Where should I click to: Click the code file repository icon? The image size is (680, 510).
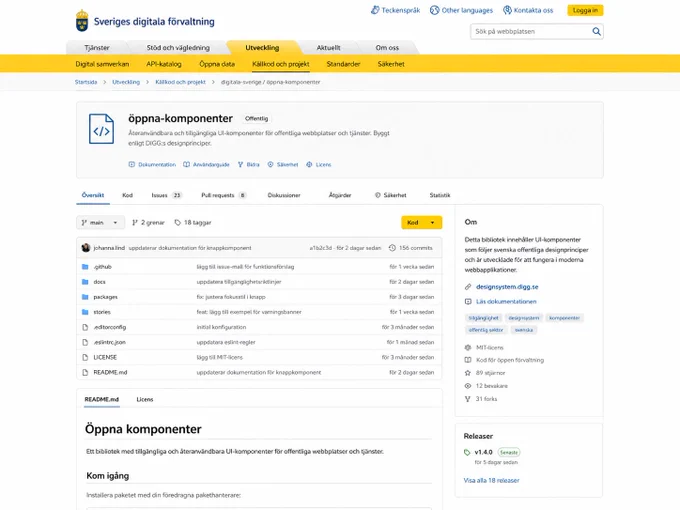click(101, 129)
